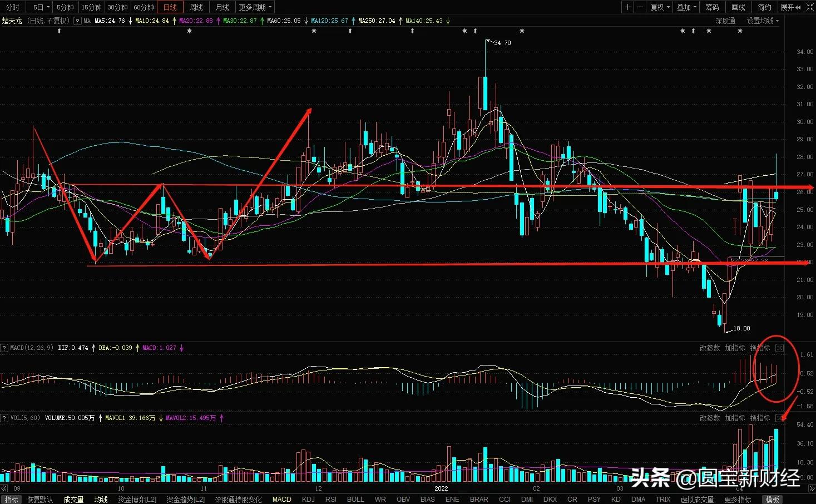Screen dimensions: 816x504
Task: Click 加指标 in the VOL panel
Action: pos(735,418)
